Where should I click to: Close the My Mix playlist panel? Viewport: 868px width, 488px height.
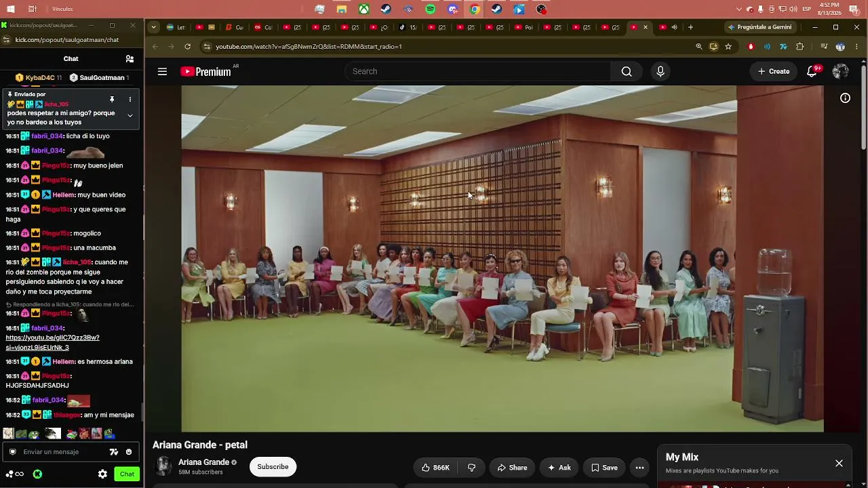tap(839, 464)
